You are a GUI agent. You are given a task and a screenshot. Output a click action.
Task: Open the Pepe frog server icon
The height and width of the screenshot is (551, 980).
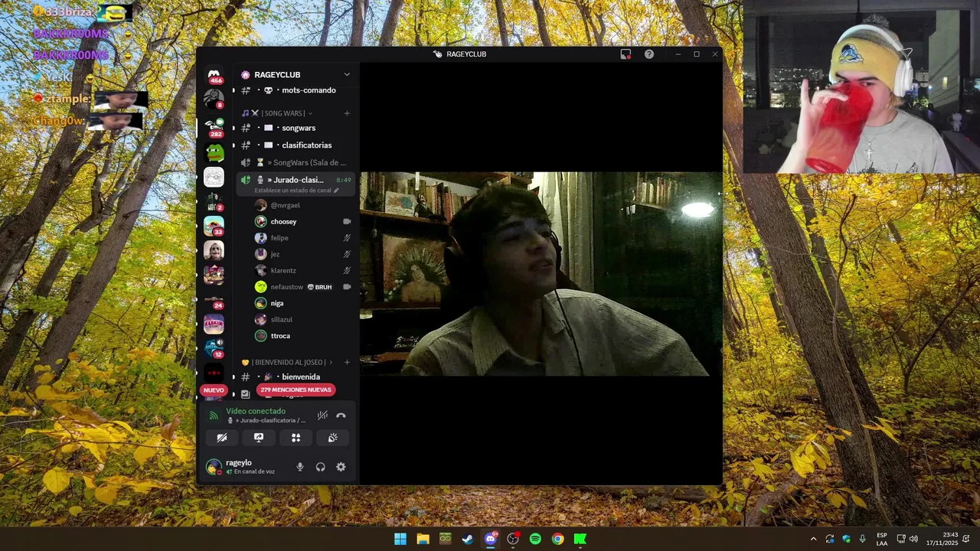[214, 152]
